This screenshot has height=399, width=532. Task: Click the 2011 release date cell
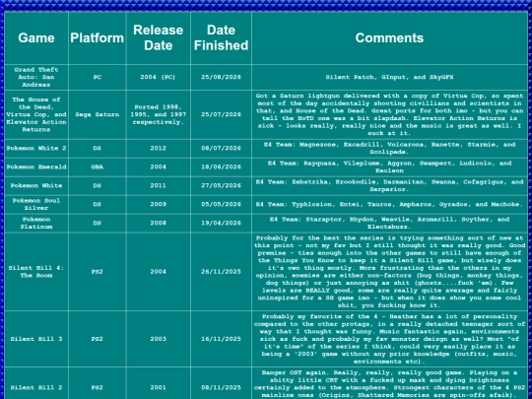(x=158, y=185)
